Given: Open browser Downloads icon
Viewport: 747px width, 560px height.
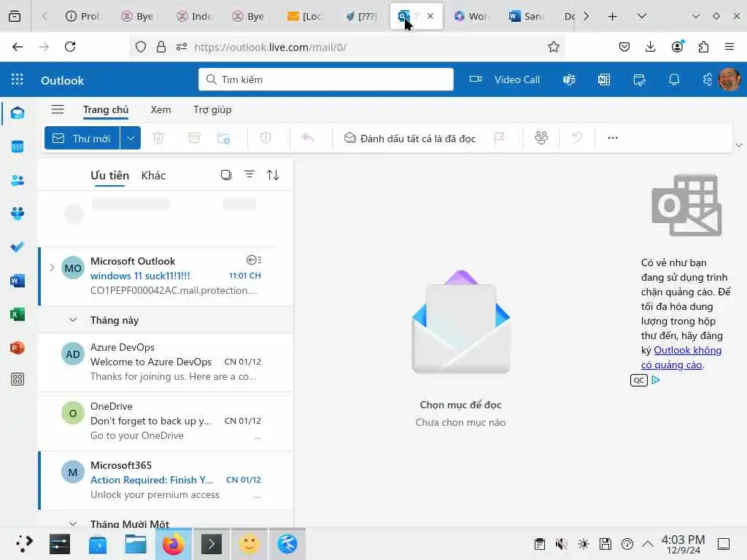Looking at the screenshot, I should click(650, 47).
